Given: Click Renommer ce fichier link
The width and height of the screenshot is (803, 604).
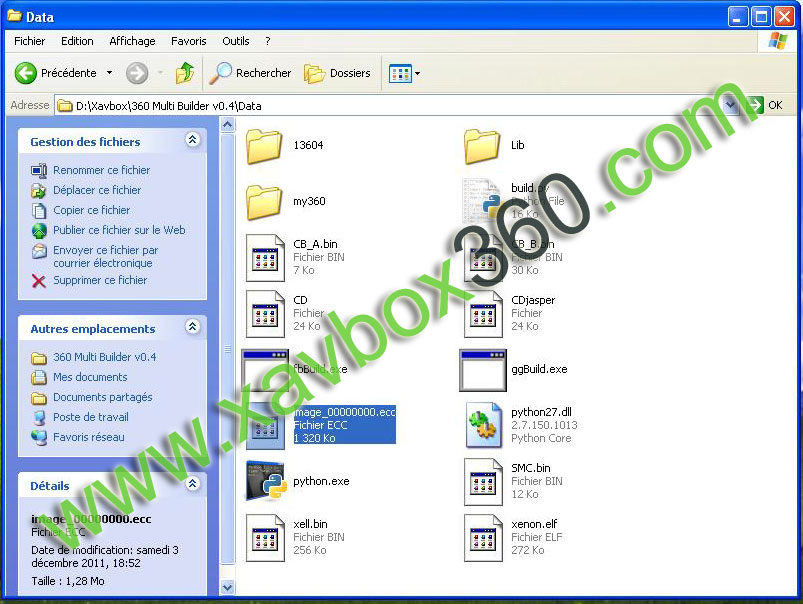Looking at the screenshot, I should [x=101, y=170].
